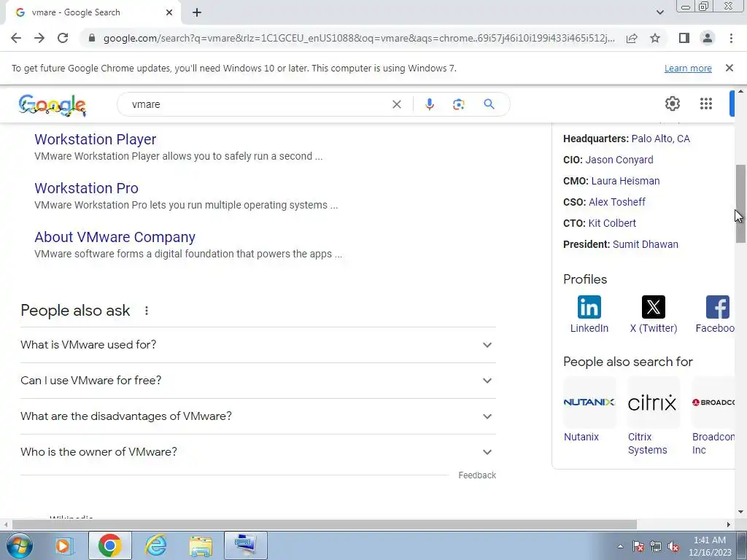Open Nutanix related search
The height and width of the screenshot is (560, 747).
tap(589, 410)
